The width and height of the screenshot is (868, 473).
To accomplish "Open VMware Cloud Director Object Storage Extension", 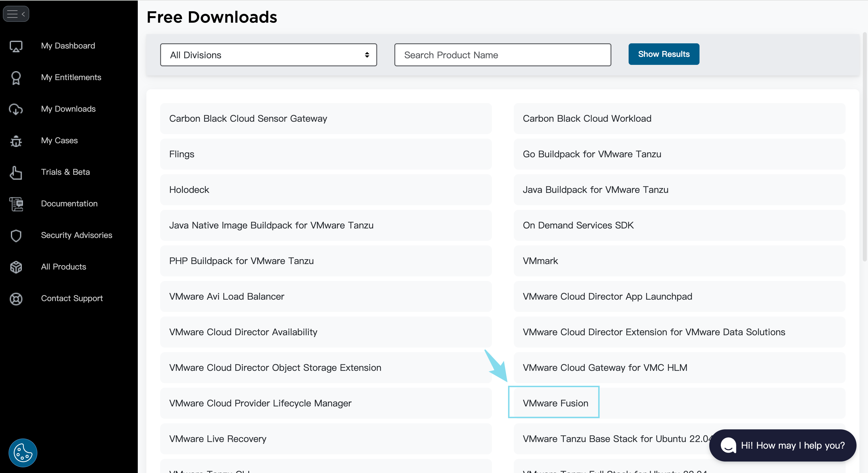I will point(326,368).
